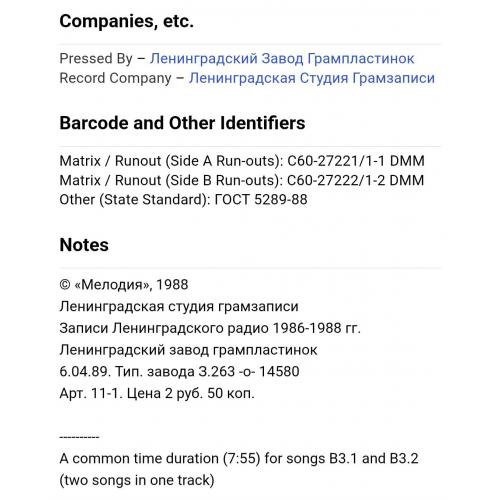This screenshot has width=500, height=500.
Task: Click the Арт. 11-1 Цена price line
Action: tap(157, 394)
